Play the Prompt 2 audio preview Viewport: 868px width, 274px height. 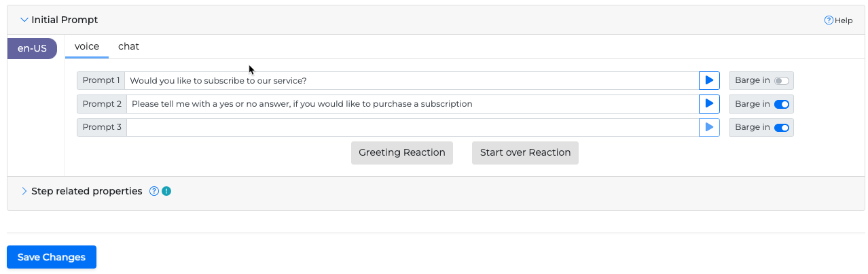[709, 104]
